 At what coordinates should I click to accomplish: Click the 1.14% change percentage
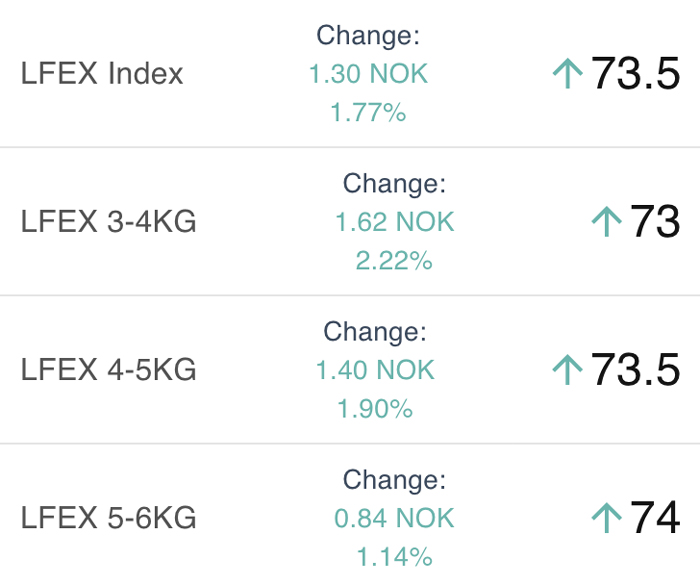(x=394, y=556)
